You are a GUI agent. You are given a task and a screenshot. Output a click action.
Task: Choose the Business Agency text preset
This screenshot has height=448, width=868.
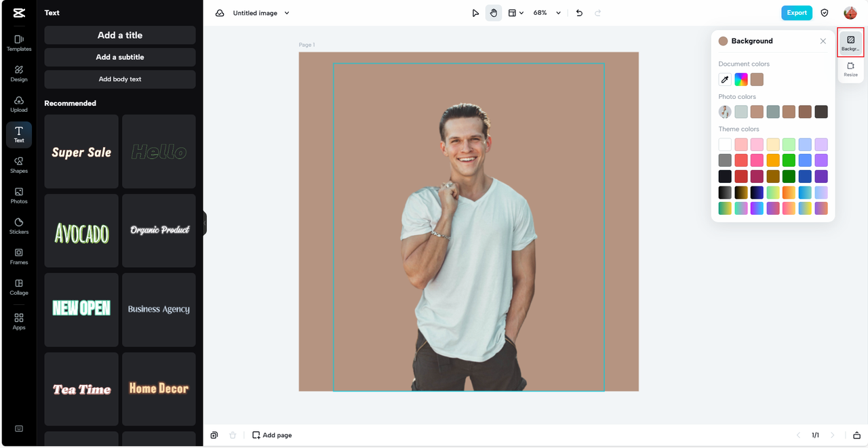point(159,310)
